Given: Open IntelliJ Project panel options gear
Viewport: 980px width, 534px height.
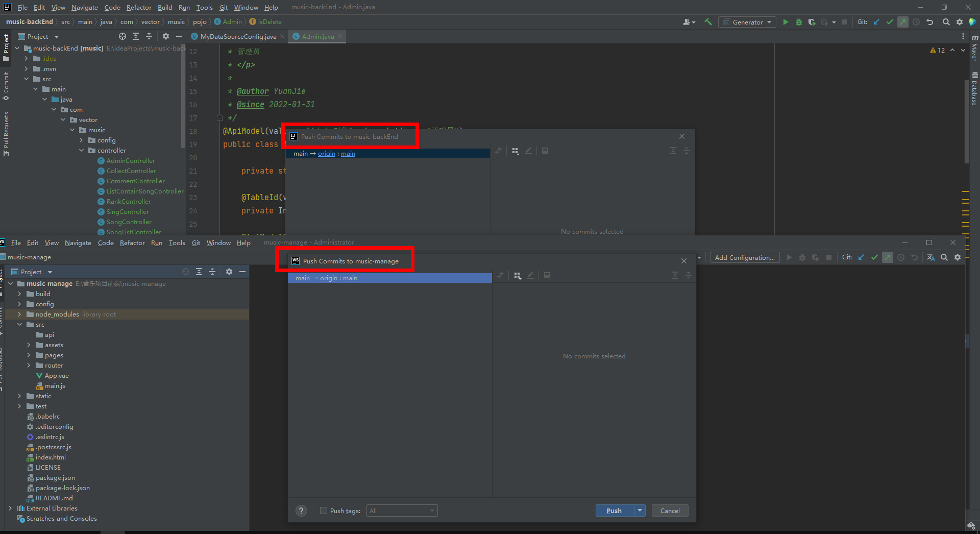Looking at the screenshot, I should pyautogui.click(x=165, y=36).
